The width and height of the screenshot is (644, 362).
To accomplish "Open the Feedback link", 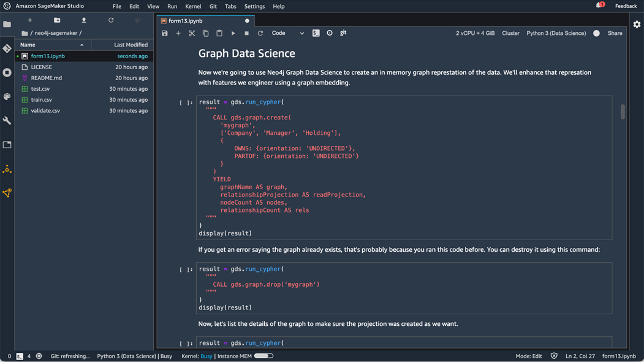I will (626, 6).
